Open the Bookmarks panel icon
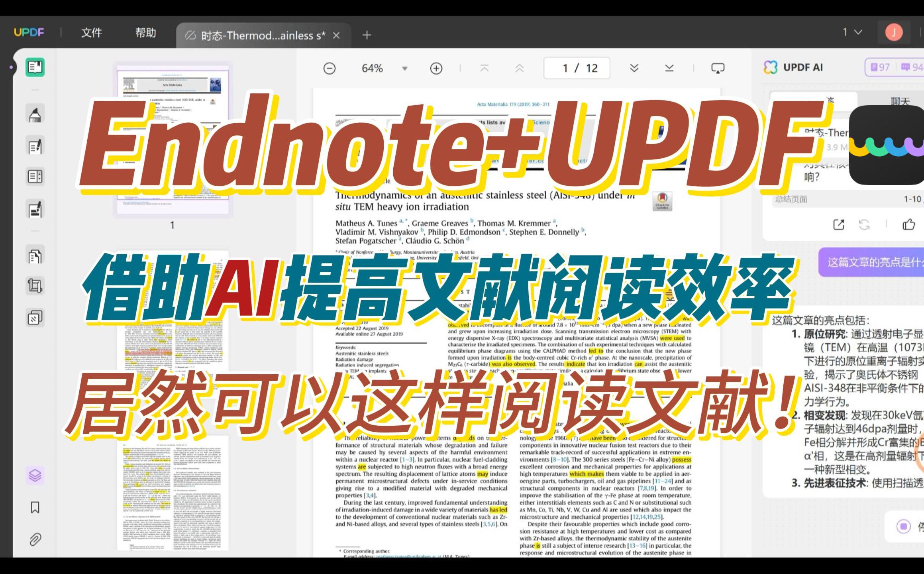The image size is (924, 574). click(x=35, y=507)
